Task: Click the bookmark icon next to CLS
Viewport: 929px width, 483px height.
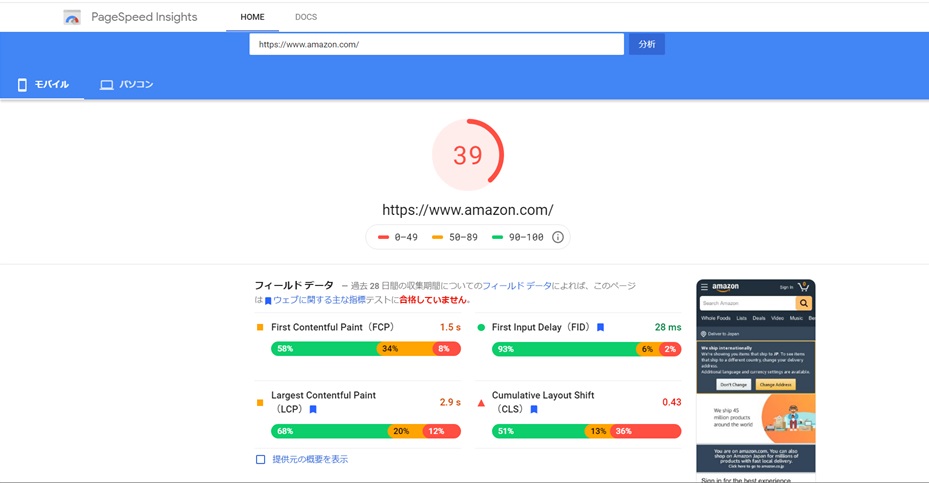Action: point(534,410)
